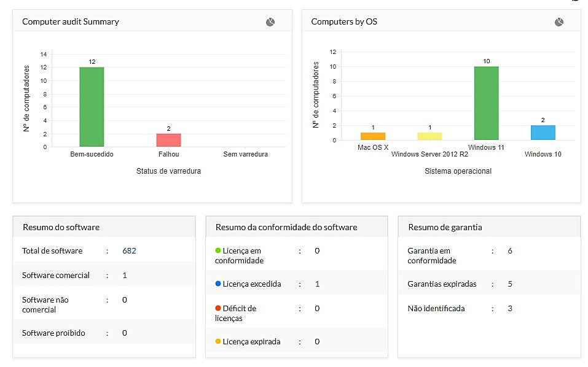The height and width of the screenshot is (367, 588).
Task: Open the Total de software count 682
Action: [129, 251]
